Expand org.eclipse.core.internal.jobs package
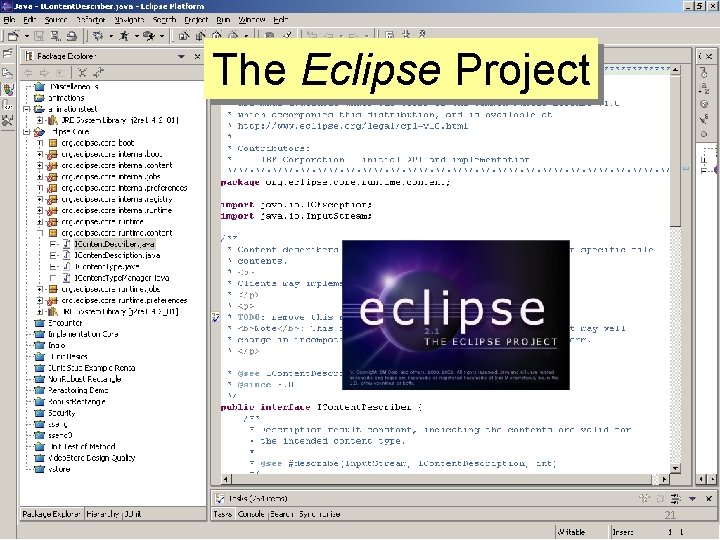Screen dimensions: 720x540 [x=40, y=177]
